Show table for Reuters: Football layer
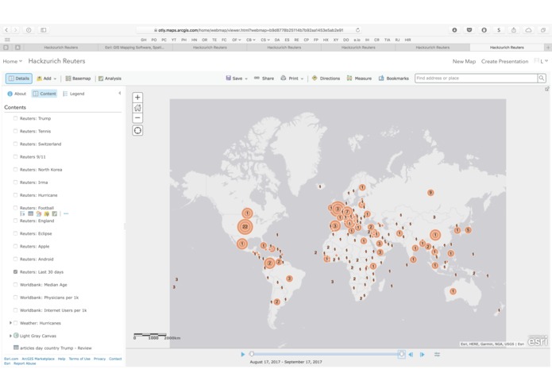This screenshot has width=552, height=392. pos(31,213)
